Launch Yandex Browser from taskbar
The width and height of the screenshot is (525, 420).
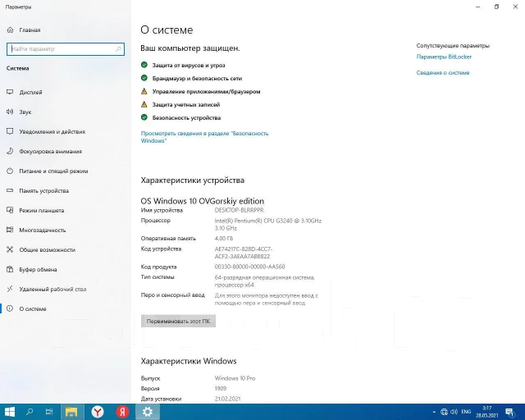pos(98,412)
